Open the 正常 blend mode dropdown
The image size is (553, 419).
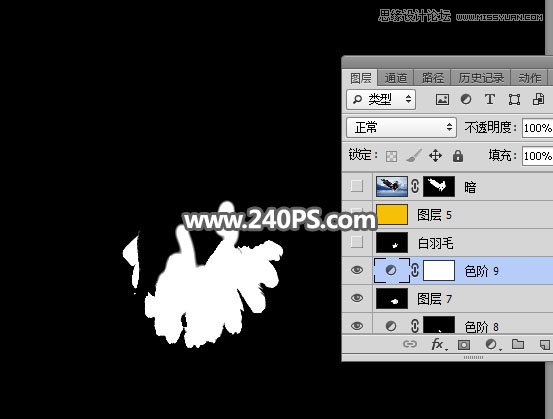pyautogui.click(x=401, y=127)
